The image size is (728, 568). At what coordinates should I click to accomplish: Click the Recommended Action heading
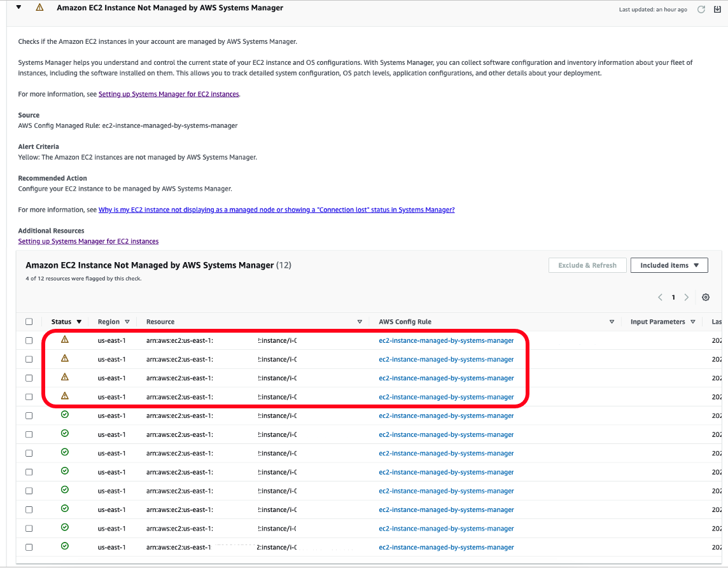coord(52,178)
